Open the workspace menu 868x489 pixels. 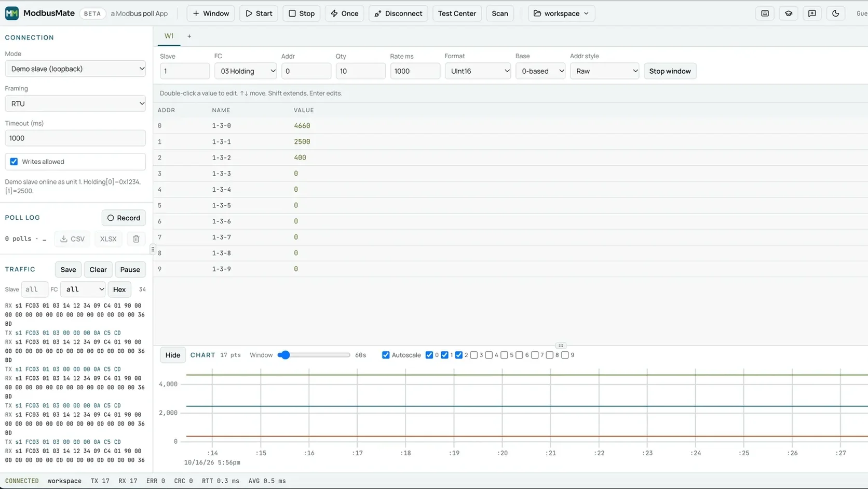click(561, 14)
